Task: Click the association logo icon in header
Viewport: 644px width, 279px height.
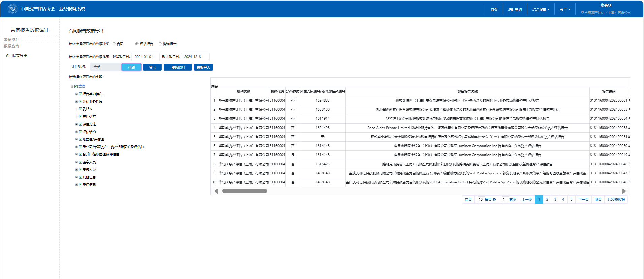Action: tap(12, 9)
